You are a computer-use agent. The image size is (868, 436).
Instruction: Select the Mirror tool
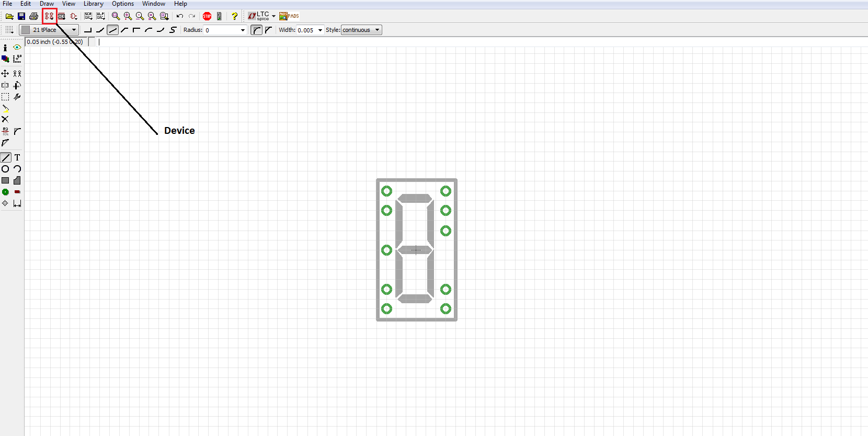5,85
